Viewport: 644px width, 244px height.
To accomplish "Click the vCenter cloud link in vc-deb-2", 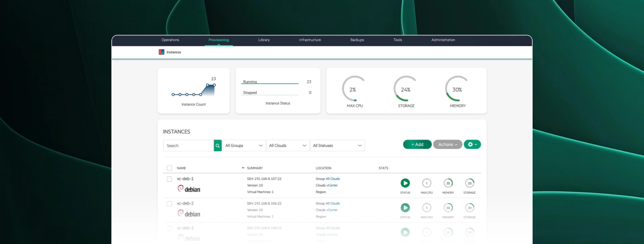I will click(332, 210).
